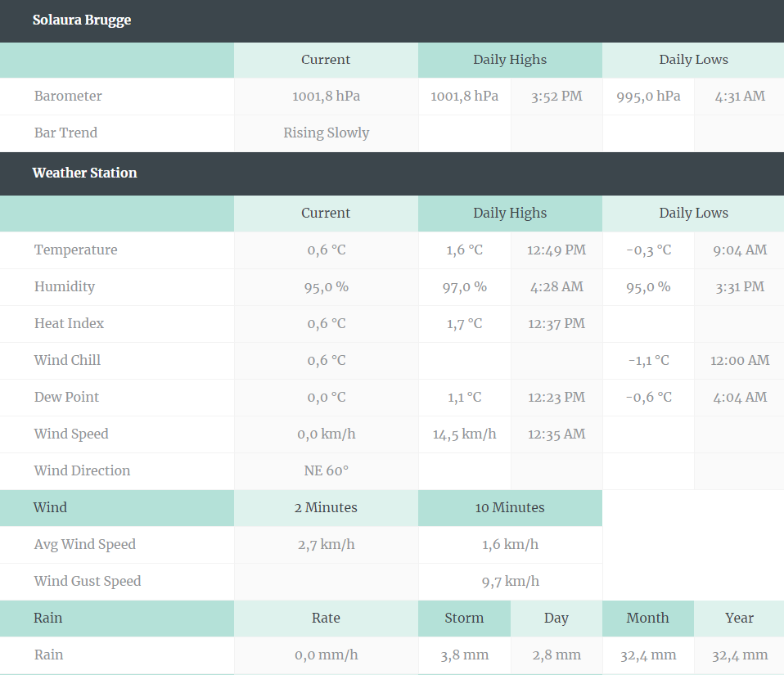Image resolution: width=784 pixels, height=675 pixels.
Task: Select the Heat Index row label
Action: 69,323
